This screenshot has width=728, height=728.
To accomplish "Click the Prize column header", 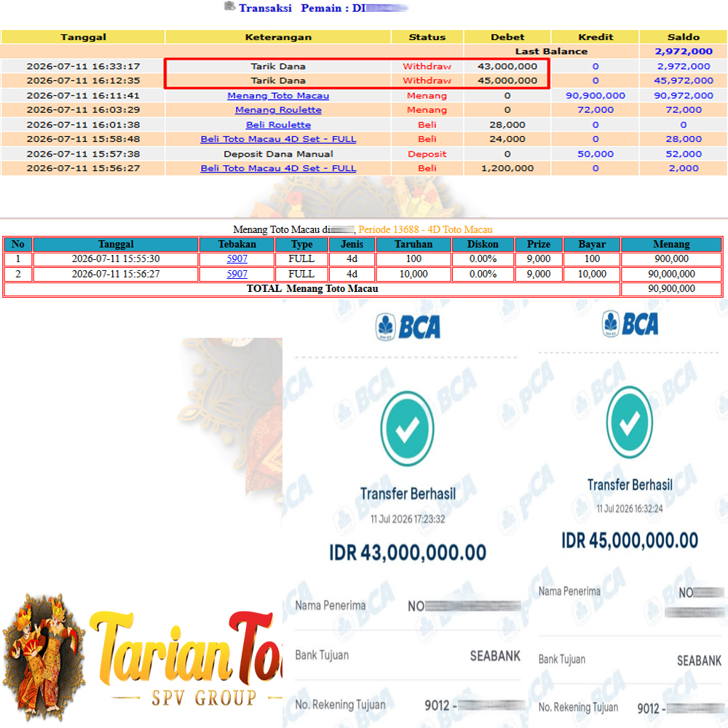I will (539, 244).
